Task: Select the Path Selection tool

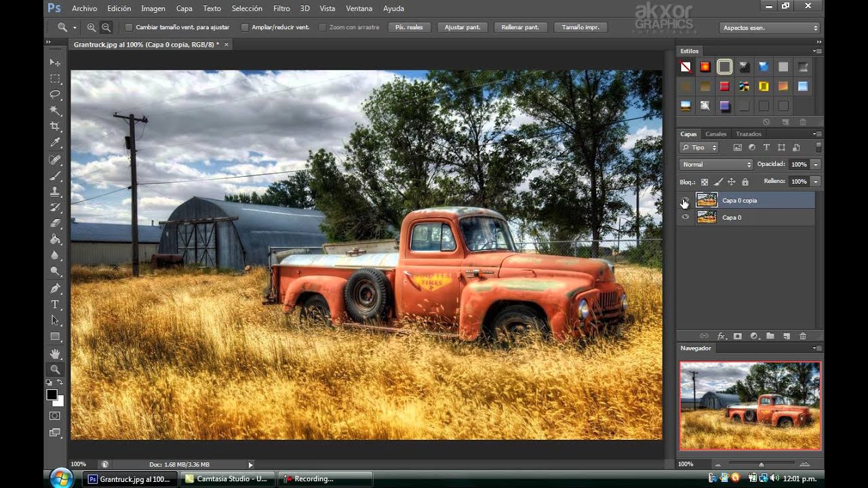Action: 55,321
